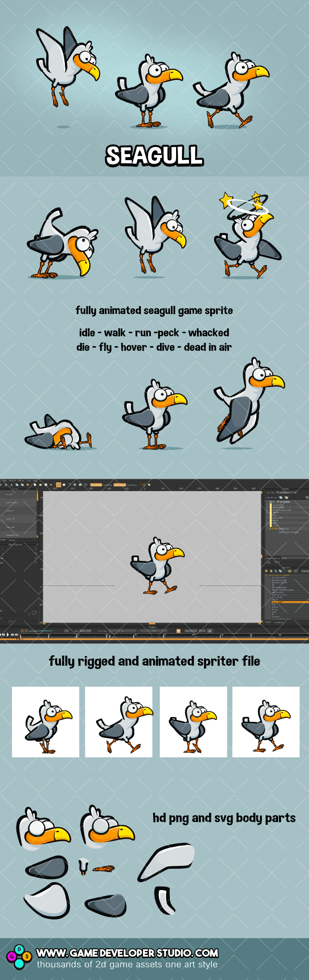Image resolution: width=309 pixels, height=980 pixels.
Task: Click the colorful gamepad-buttons logo in the footer
Action: tap(19, 957)
